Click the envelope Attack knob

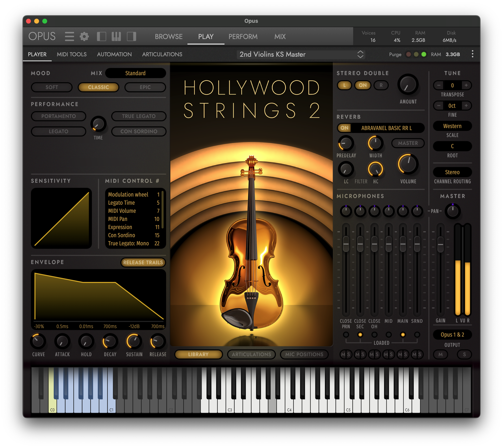(62, 341)
